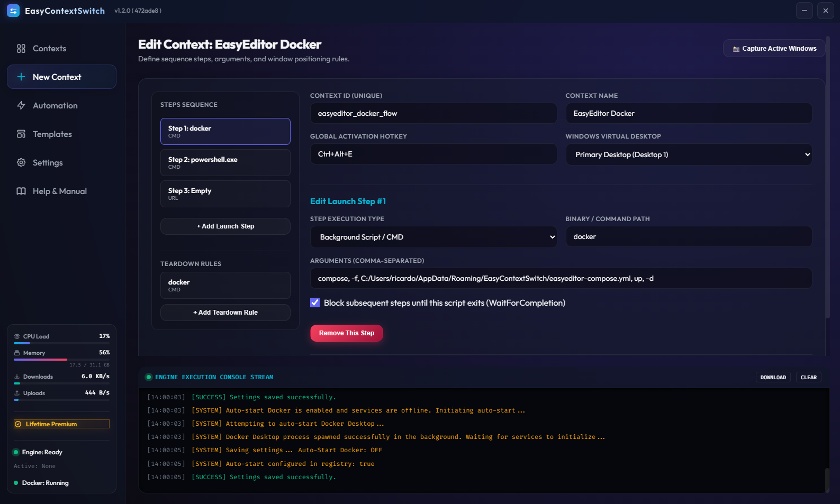Click the CPU Load progress bar
The image size is (840, 504).
61,343
